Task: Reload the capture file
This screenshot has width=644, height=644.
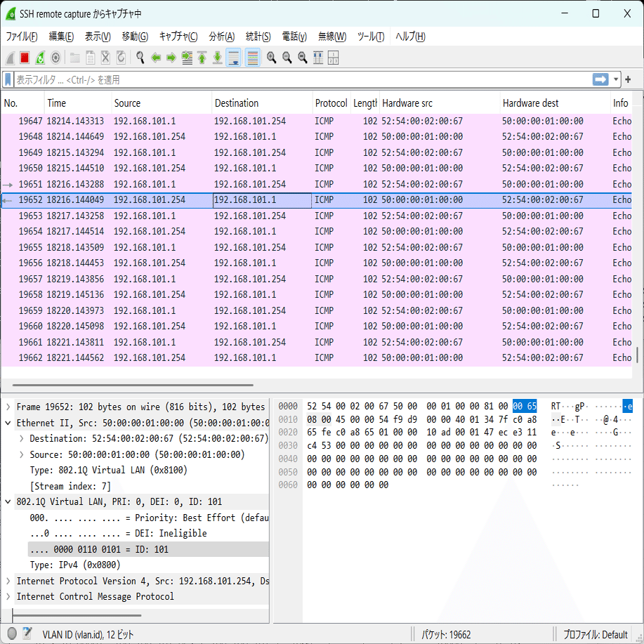Action: point(121,58)
